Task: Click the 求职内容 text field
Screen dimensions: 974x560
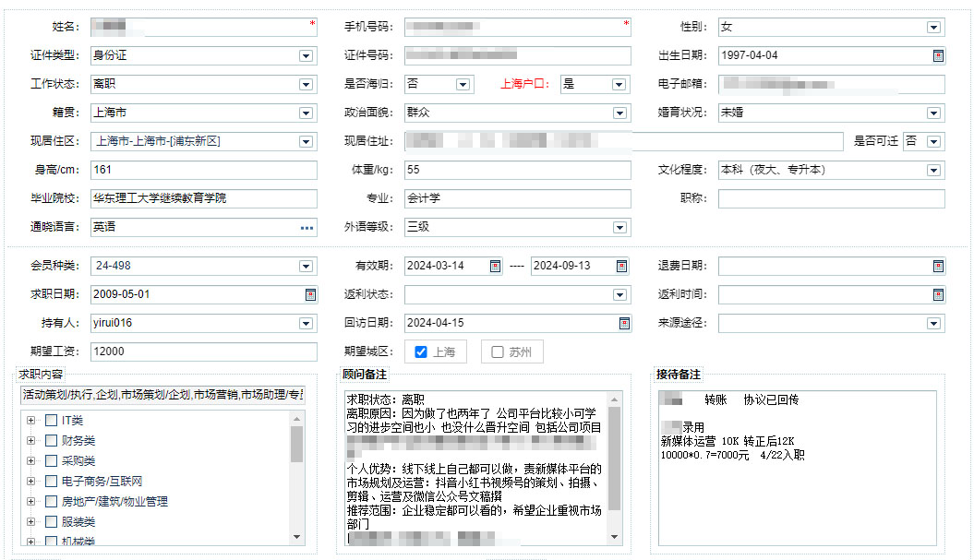Action: click(x=162, y=395)
